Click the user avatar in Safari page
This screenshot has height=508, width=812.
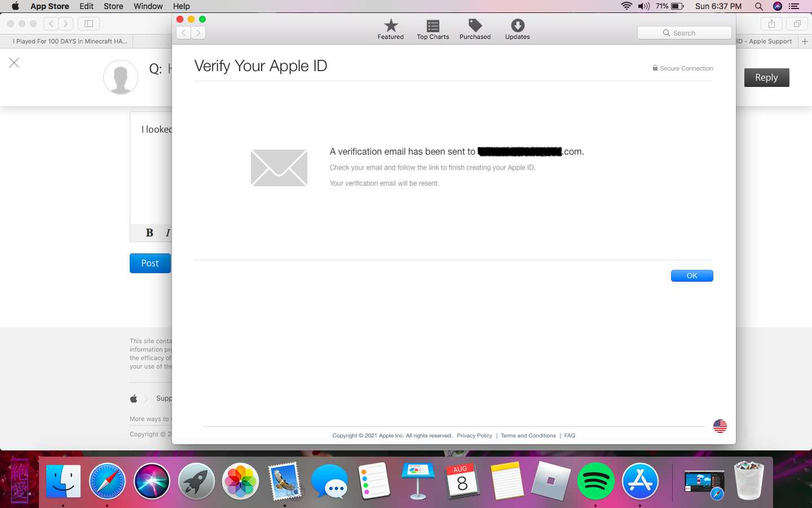point(121,77)
